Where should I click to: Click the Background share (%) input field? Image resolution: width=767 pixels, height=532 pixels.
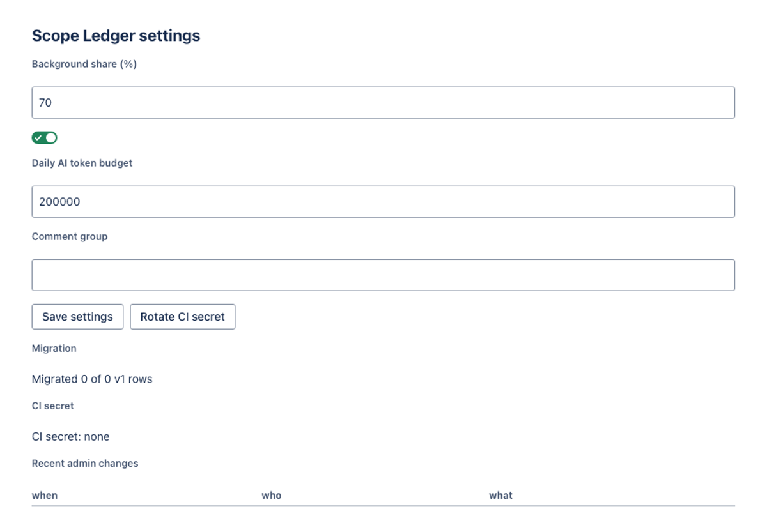point(383,103)
